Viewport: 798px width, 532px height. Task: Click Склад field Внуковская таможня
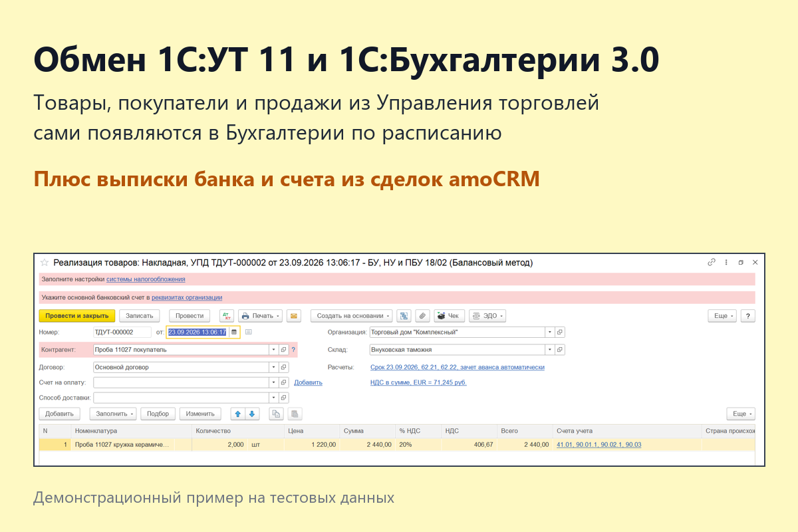[457, 350]
